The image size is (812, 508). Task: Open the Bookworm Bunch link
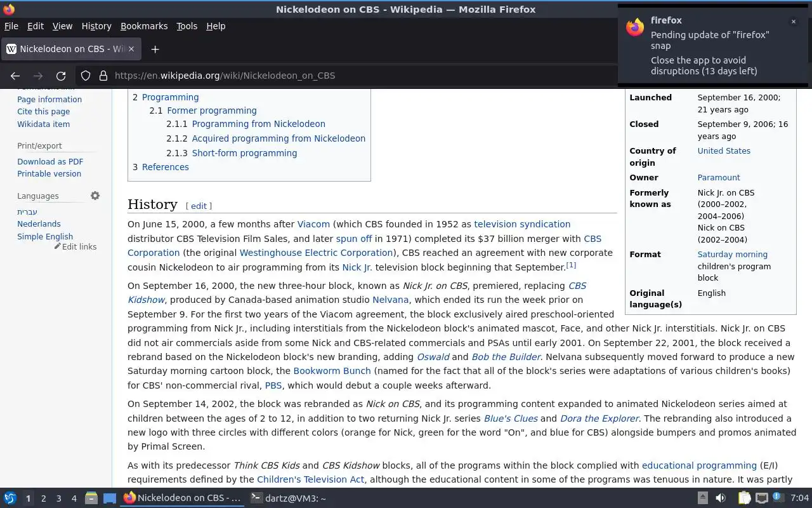(x=332, y=371)
